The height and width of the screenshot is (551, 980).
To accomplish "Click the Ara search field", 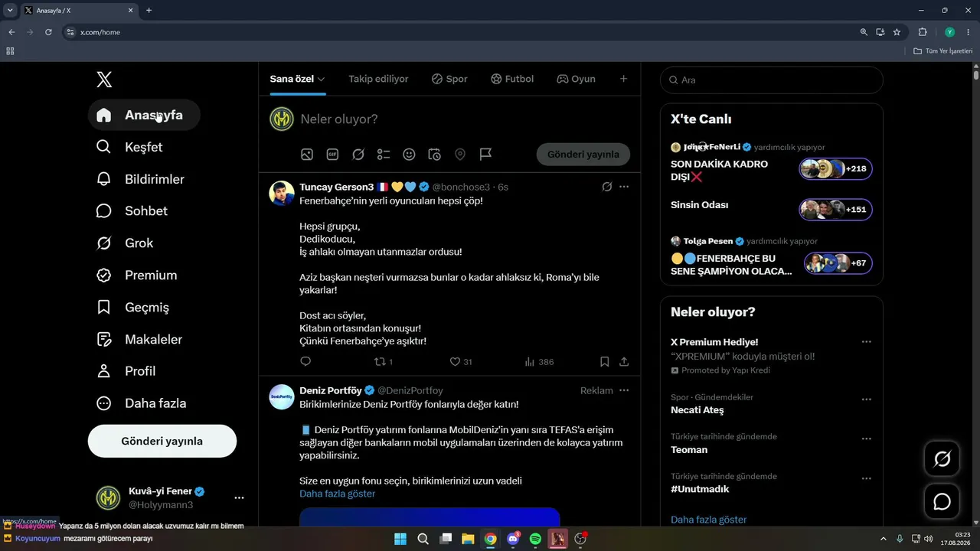I will tap(772, 80).
